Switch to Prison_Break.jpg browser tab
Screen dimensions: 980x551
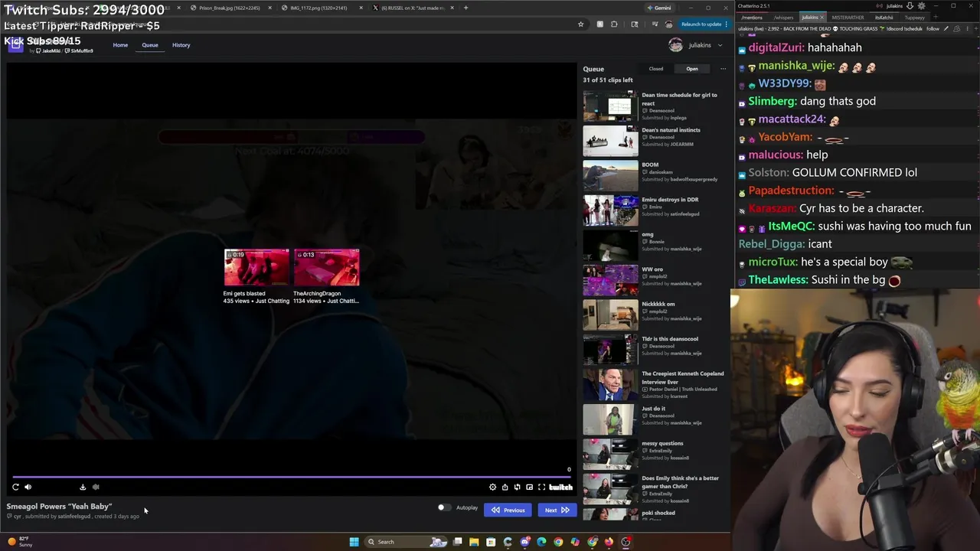coord(230,8)
